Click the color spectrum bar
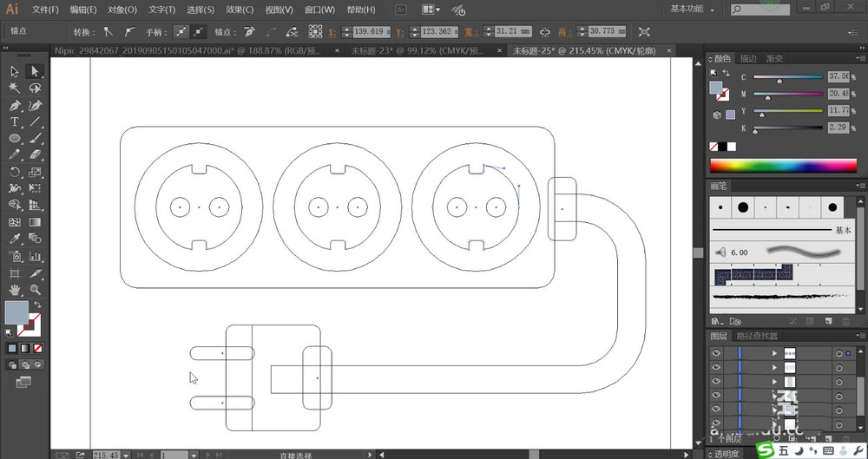The width and height of the screenshot is (868, 459). (x=783, y=166)
